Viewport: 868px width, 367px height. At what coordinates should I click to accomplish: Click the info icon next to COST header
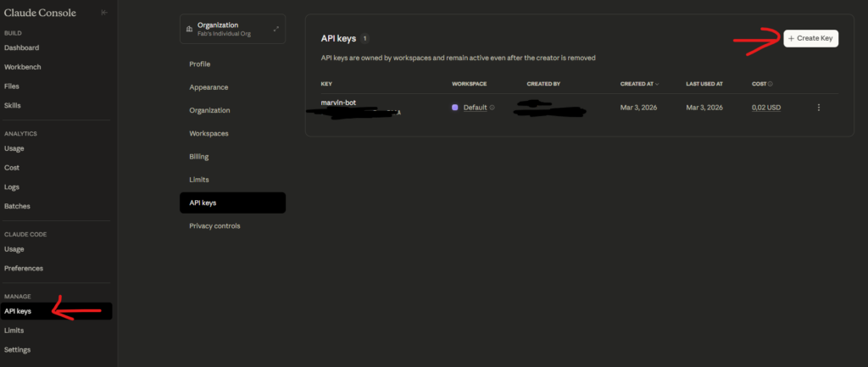pyautogui.click(x=770, y=84)
